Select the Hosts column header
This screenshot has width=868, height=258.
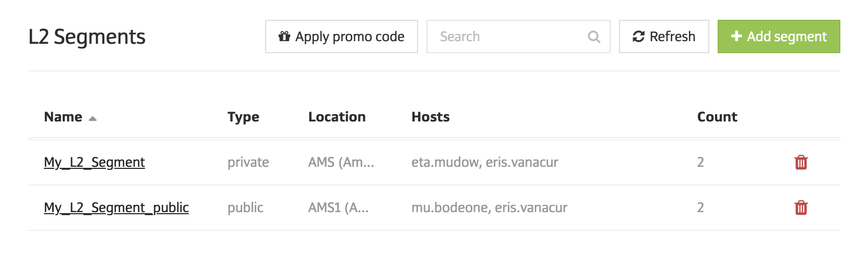[x=430, y=117]
